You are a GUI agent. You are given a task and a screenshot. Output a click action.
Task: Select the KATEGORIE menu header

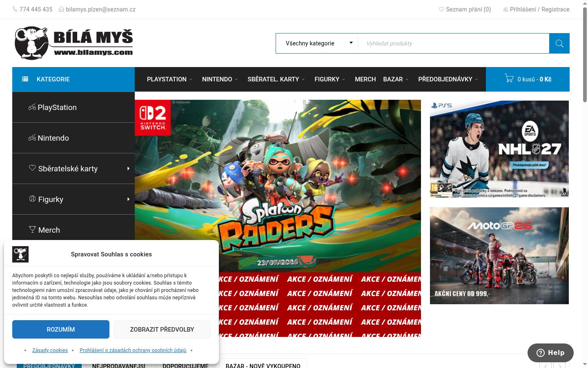click(x=73, y=79)
